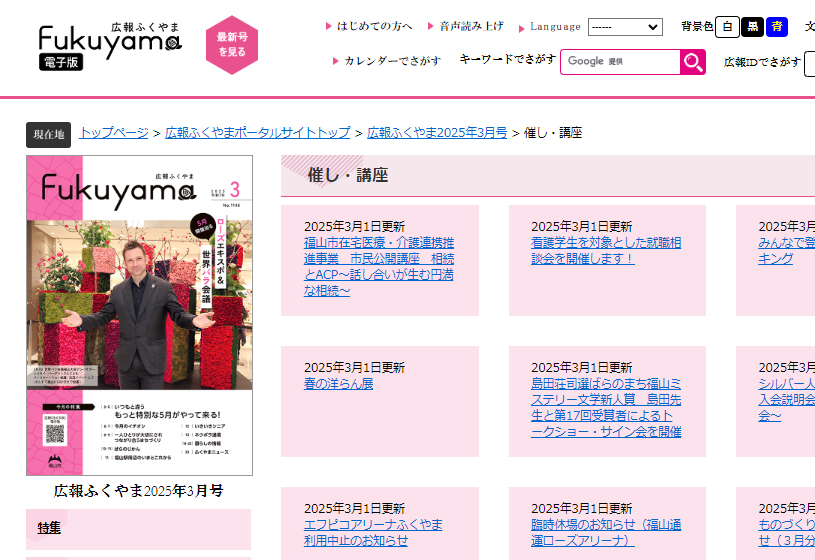Set background color to black 黒

click(x=752, y=27)
